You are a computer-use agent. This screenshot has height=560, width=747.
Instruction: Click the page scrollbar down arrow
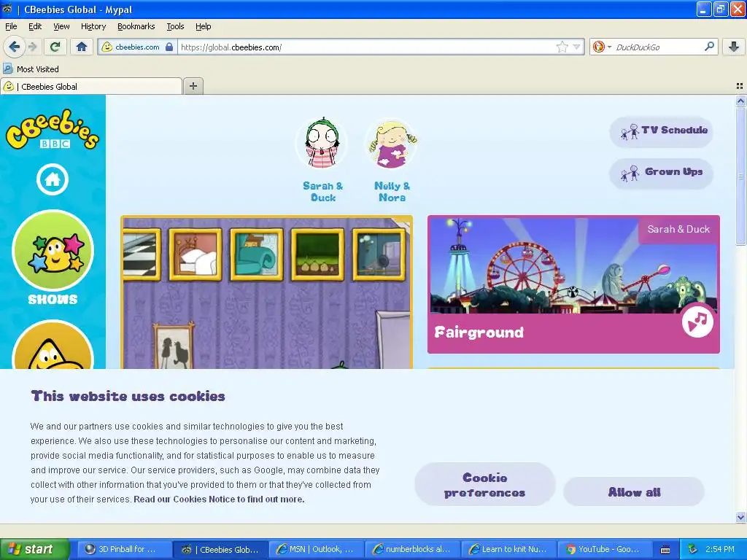(740, 517)
